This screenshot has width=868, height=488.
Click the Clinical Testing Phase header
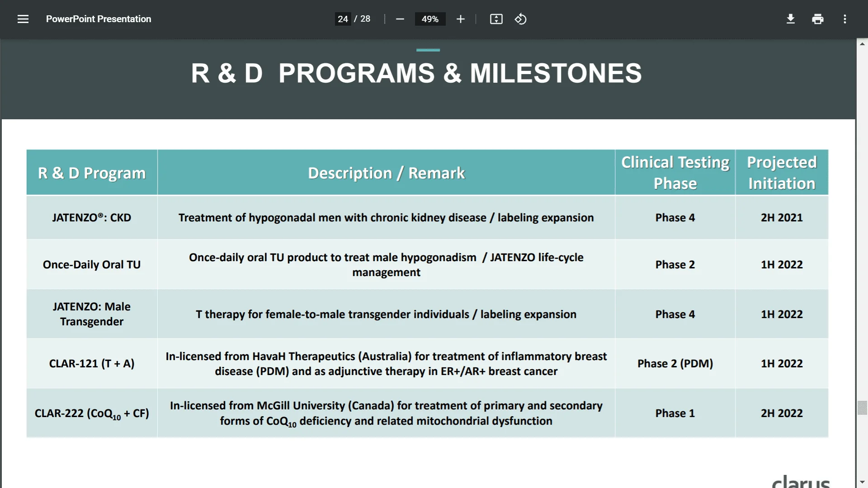click(x=675, y=173)
